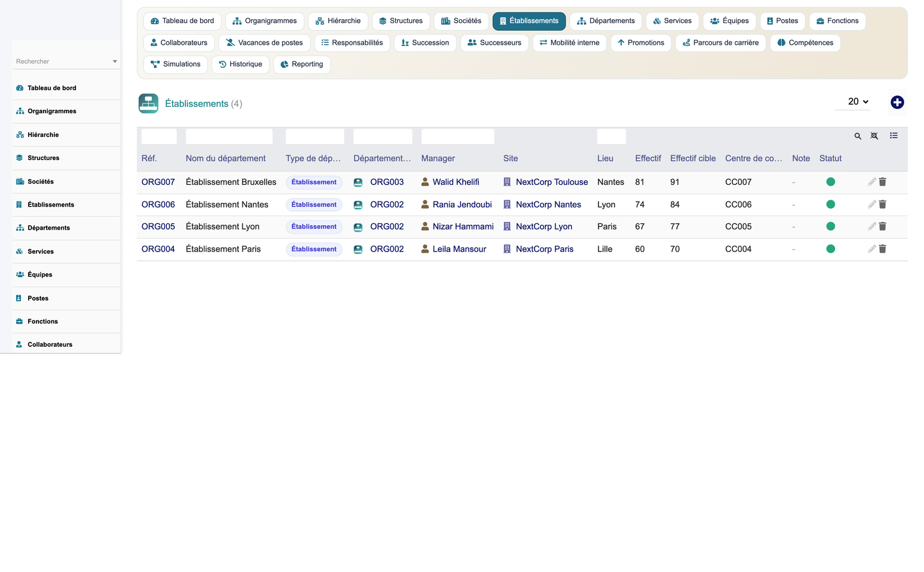This screenshot has width=924, height=572.
Task: Open Sociétés top tab
Action: pos(461,21)
